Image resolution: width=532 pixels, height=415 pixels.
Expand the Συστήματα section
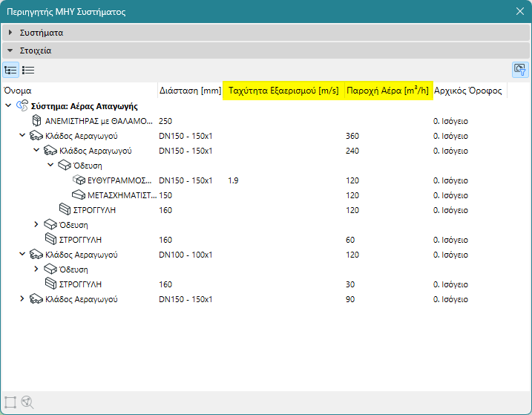[x=10, y=33]
